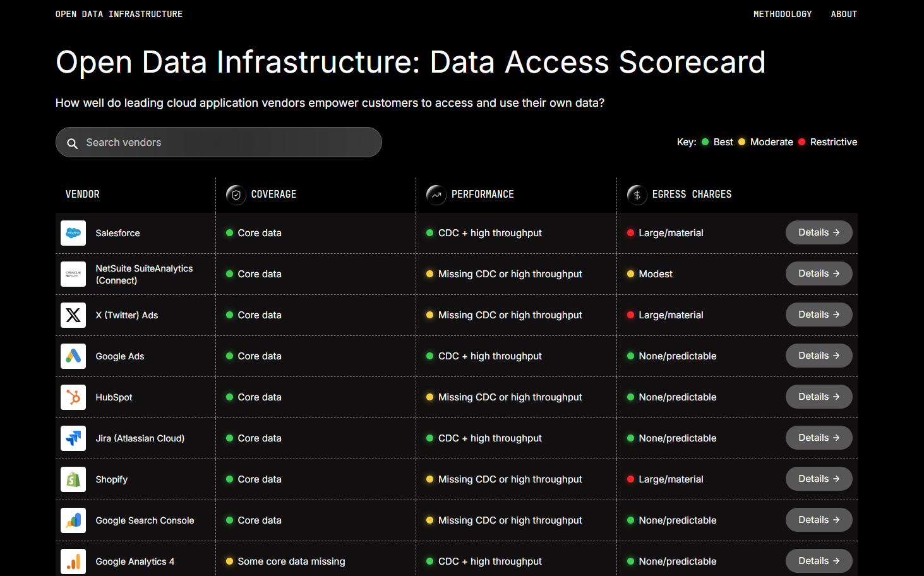Screen dimensions: 924x576
Task: Click the Google Ads logo icon
Action: point(73,356)
